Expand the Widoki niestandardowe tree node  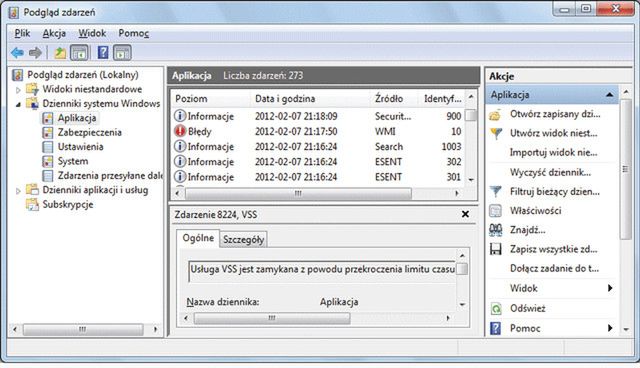[x=18, y=90]
